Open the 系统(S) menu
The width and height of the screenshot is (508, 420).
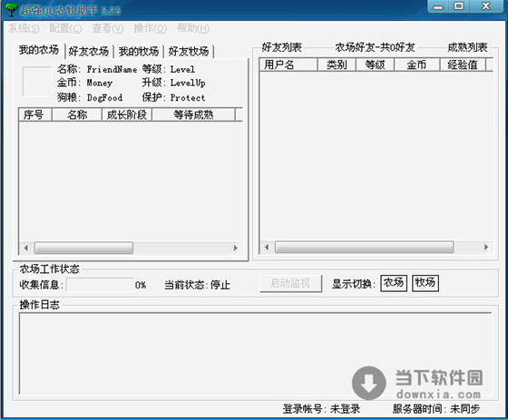click(24, 28)
